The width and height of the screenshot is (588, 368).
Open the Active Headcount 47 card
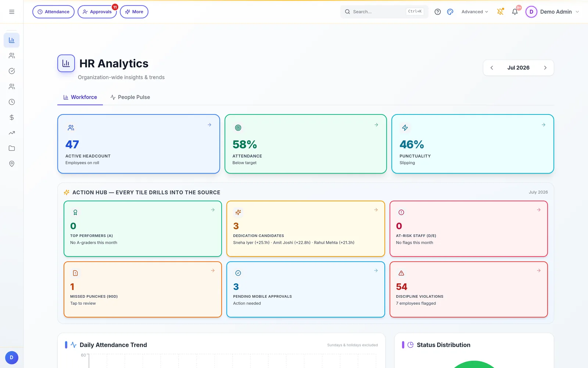(x=139, y=144)
